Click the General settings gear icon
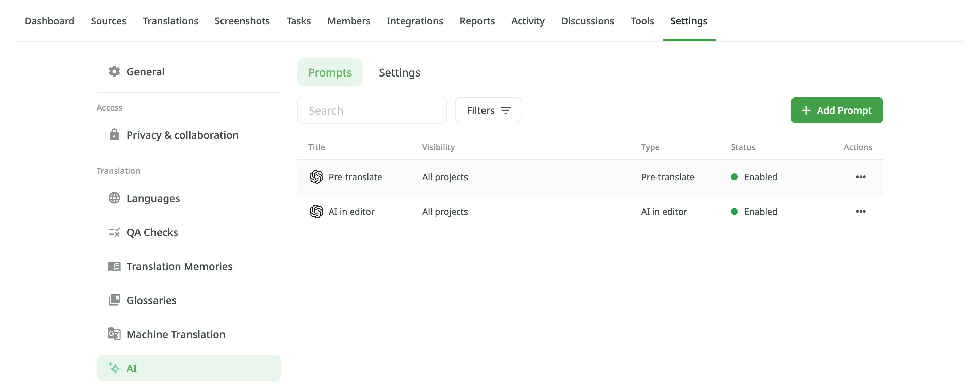 click(x=114, y=71)
